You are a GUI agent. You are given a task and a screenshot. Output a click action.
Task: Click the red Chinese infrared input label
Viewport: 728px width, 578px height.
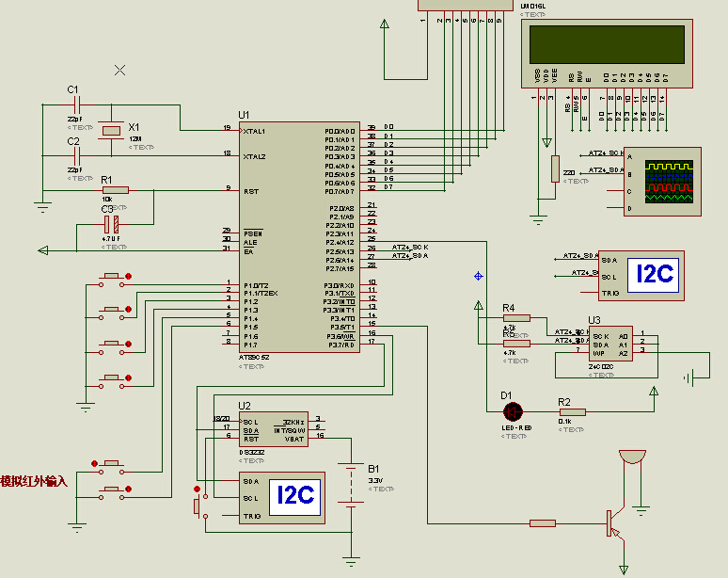[35, 481]
